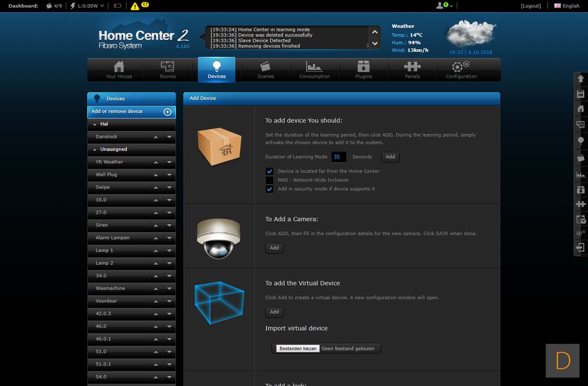This screenshot has height=386, width=588.
Task: Click the blue cube virtual device image
Action: [x=219, y=302]
